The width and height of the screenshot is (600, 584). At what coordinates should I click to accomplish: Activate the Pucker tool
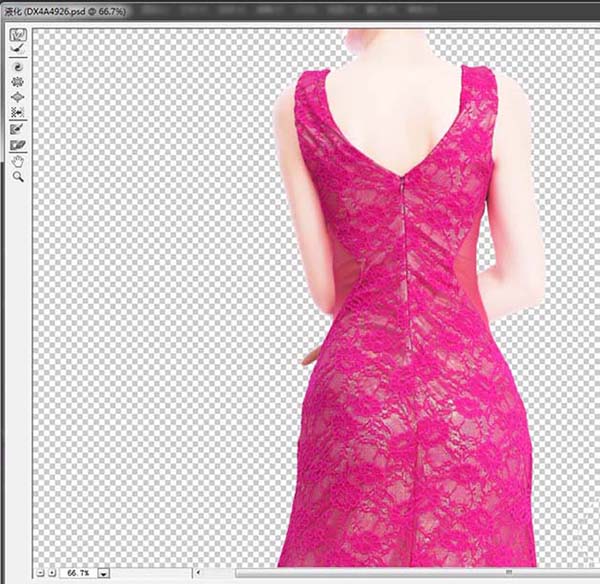coord(17,82)
